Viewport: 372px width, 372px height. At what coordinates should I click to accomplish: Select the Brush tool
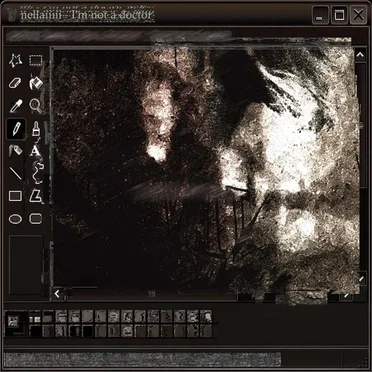(x=36, y=129)
